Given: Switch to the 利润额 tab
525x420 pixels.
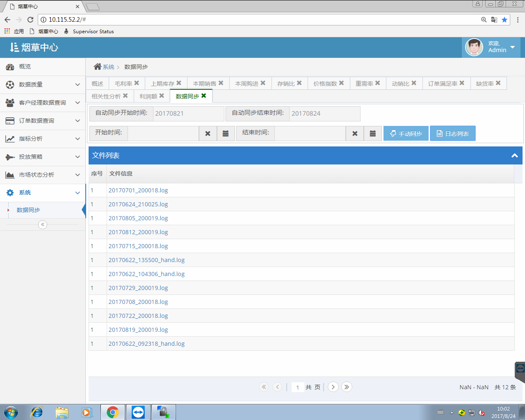Looking at the screenshot, I should click(x=148, y=96).
